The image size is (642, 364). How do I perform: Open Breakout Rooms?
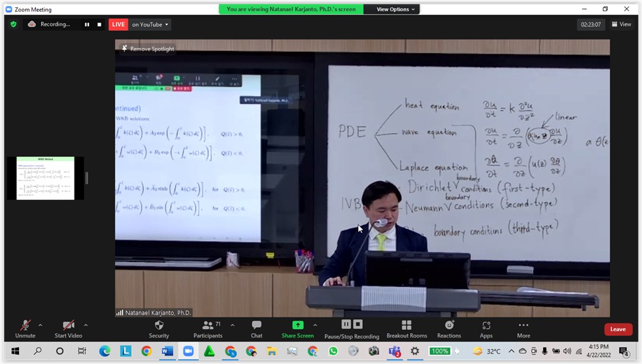tap(406, 326)
